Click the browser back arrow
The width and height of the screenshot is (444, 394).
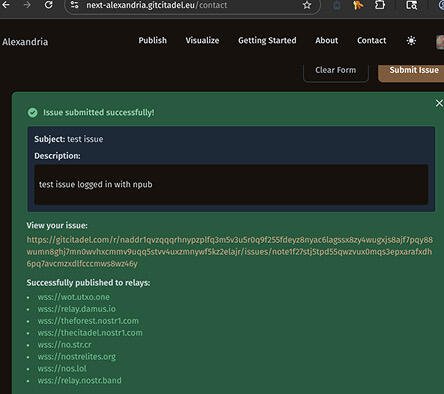(x=6, y=5)
